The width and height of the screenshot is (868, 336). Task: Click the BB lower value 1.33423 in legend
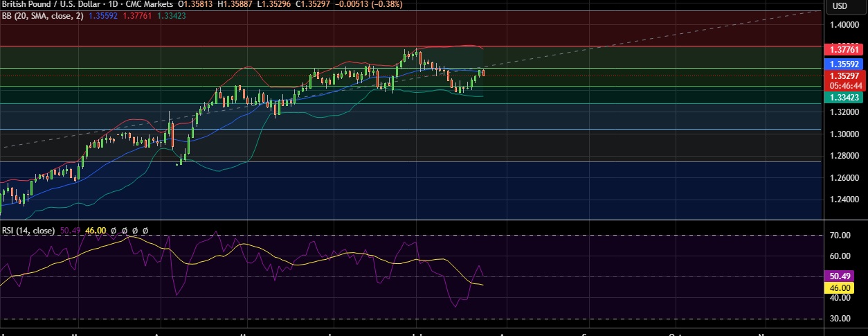pos(170,15)
